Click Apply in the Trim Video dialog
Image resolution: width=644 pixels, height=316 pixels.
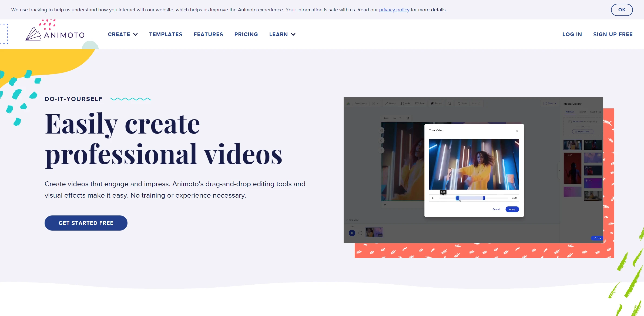(512, 209)
